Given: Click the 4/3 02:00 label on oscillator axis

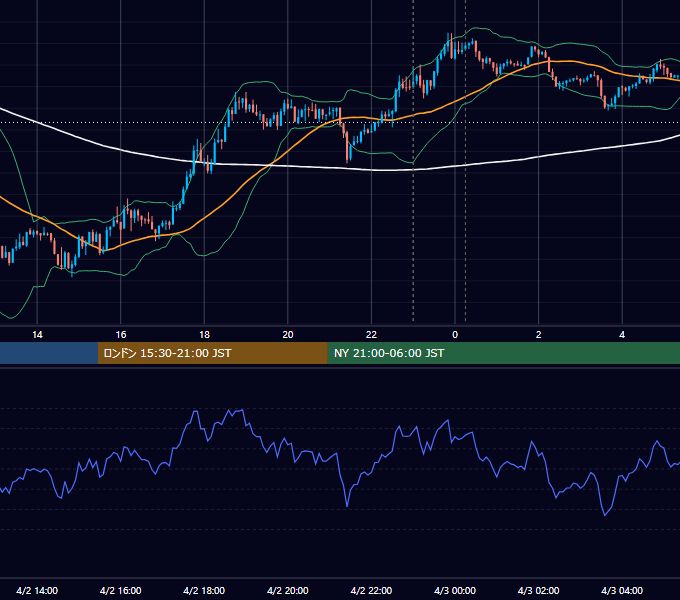Looking at the screenshot, I should click(538, 590).
